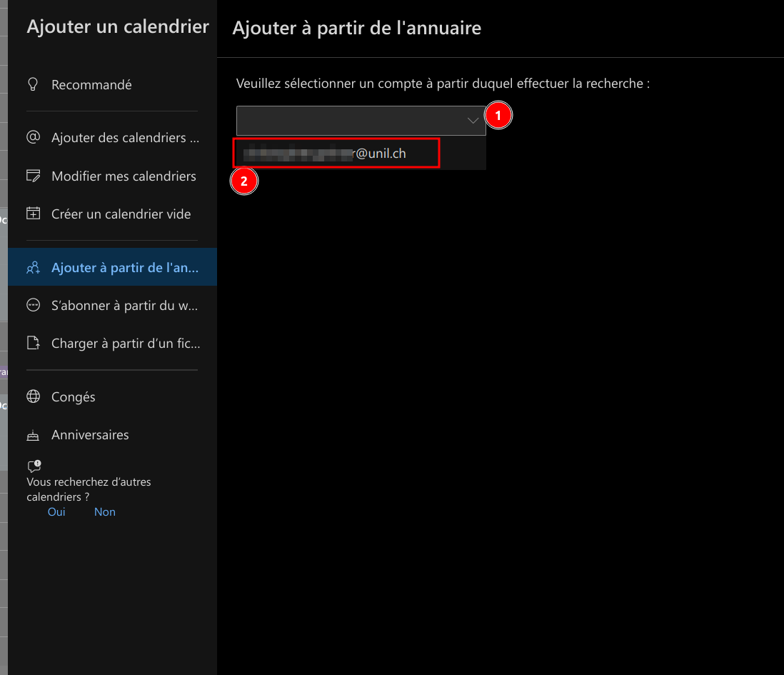Click the web subscription icon

point(33,305)
